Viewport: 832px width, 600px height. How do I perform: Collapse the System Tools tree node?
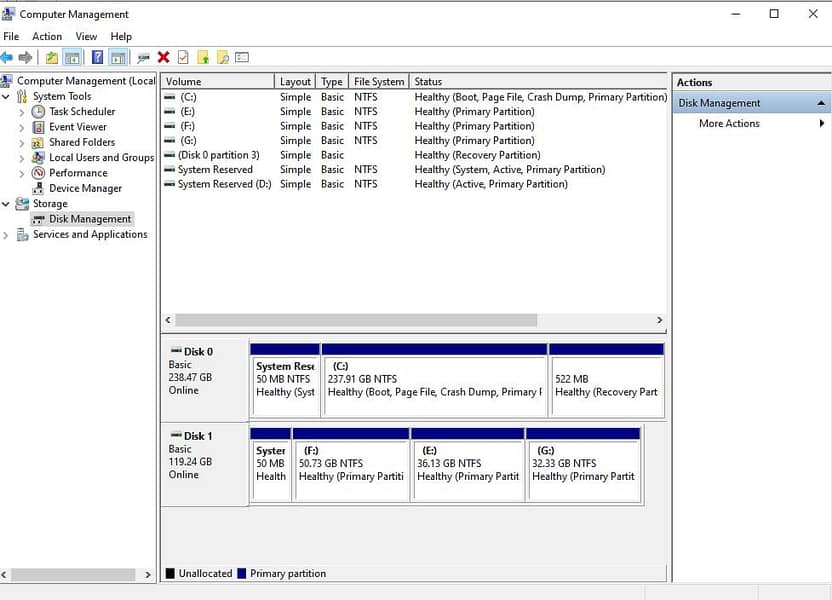point(6,97)
